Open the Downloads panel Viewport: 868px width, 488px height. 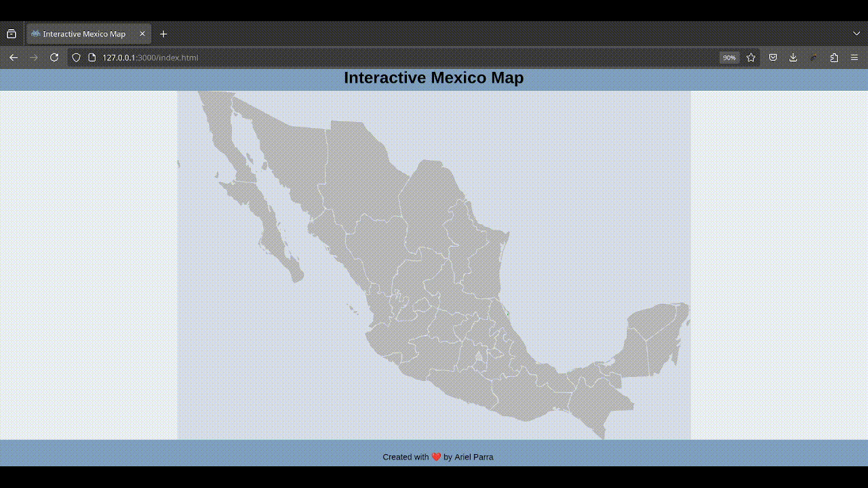point(793,58)
